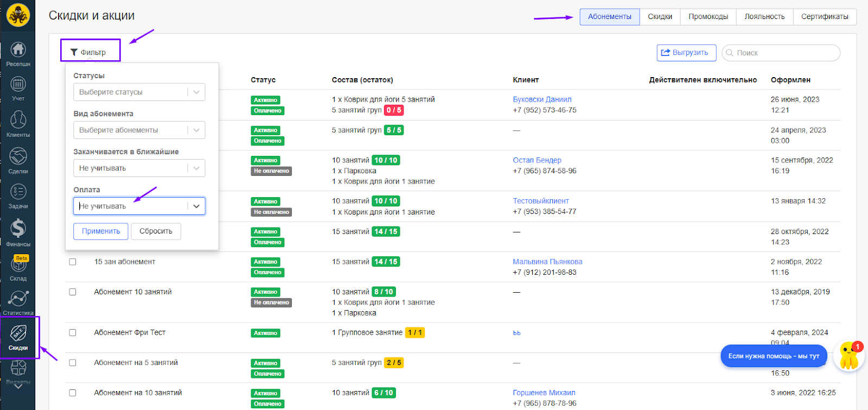Open client link Буковски Даниил
This screenshot has height=410, width=868.
(x=542, y=99)
